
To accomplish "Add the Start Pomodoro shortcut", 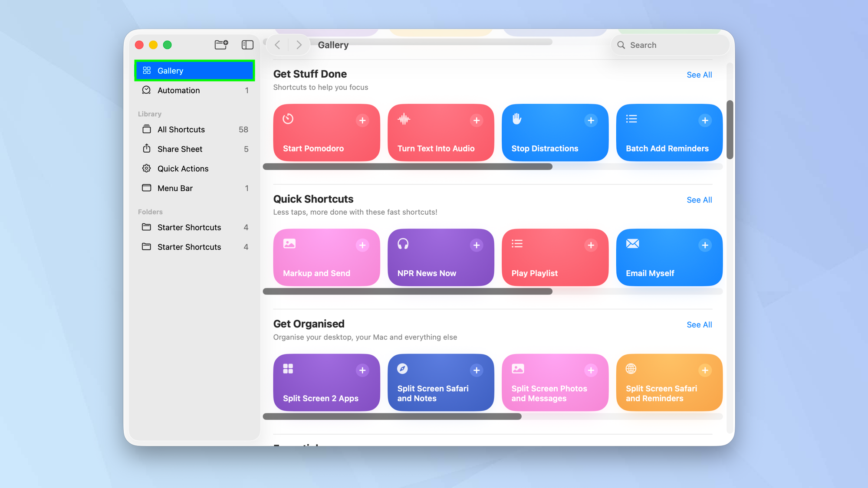I will coord(363,120).
